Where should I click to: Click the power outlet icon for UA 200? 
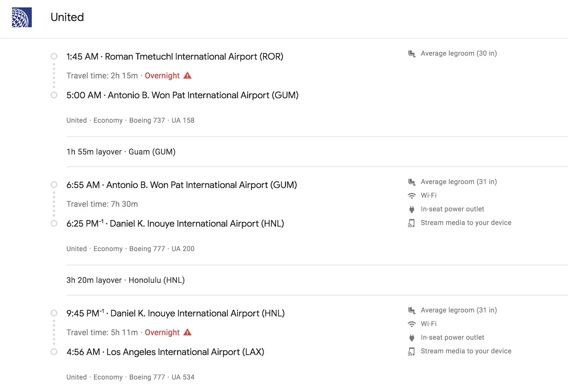point(412,209)
